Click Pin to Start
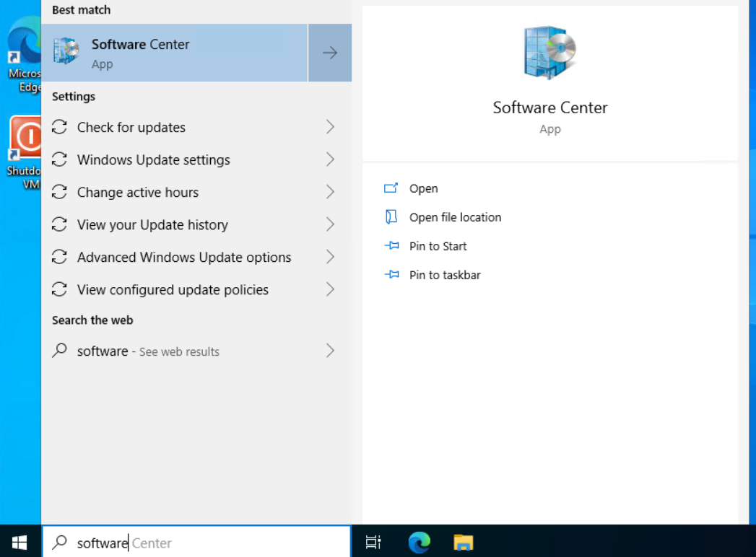The width and height of the screenshot is (756, 557). pos(438,246)
